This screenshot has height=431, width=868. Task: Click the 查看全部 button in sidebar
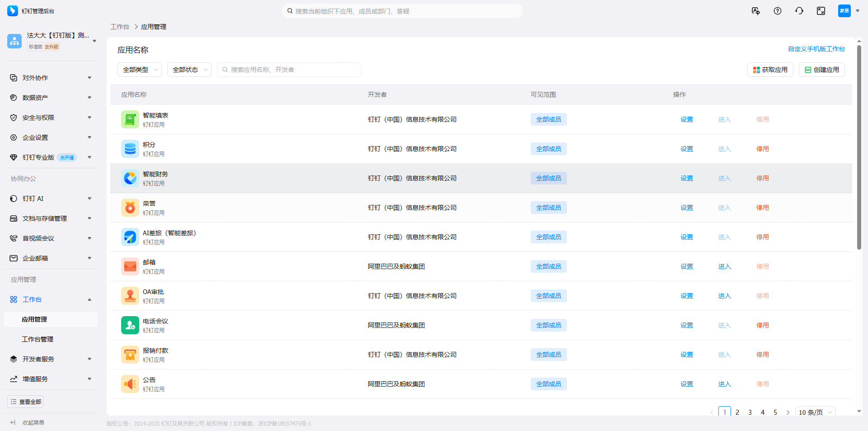pos(25,402)
